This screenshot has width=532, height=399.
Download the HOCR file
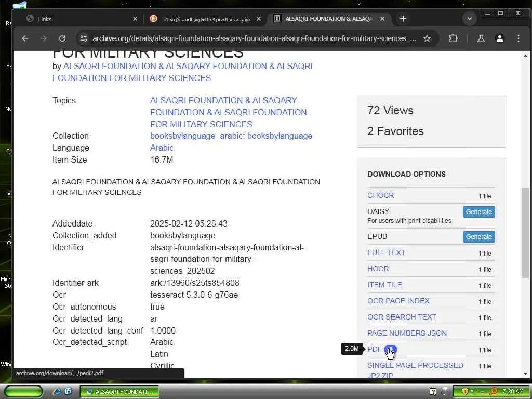pos(378,269)
